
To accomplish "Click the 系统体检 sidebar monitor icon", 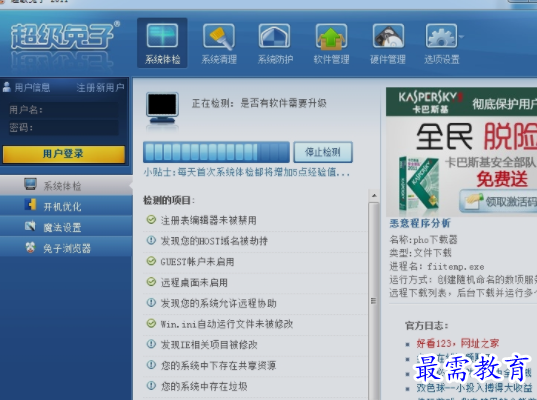I will 30,184.
